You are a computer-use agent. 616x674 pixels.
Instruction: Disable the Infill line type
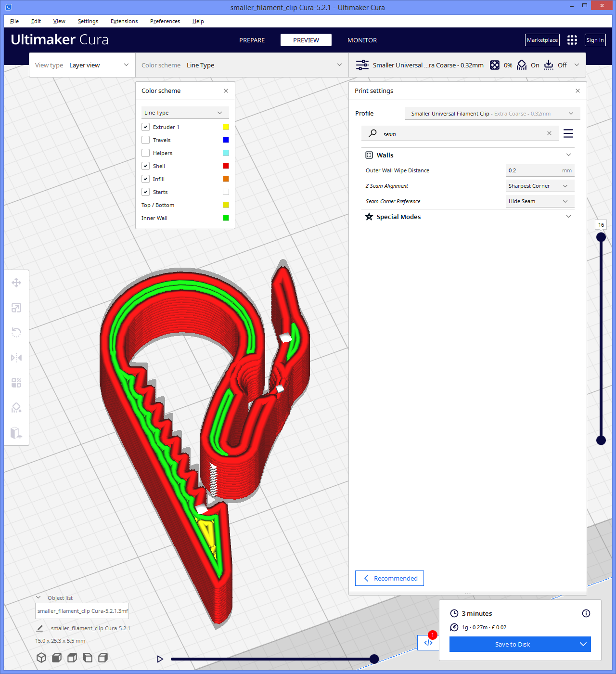click(x=145, y=179)
